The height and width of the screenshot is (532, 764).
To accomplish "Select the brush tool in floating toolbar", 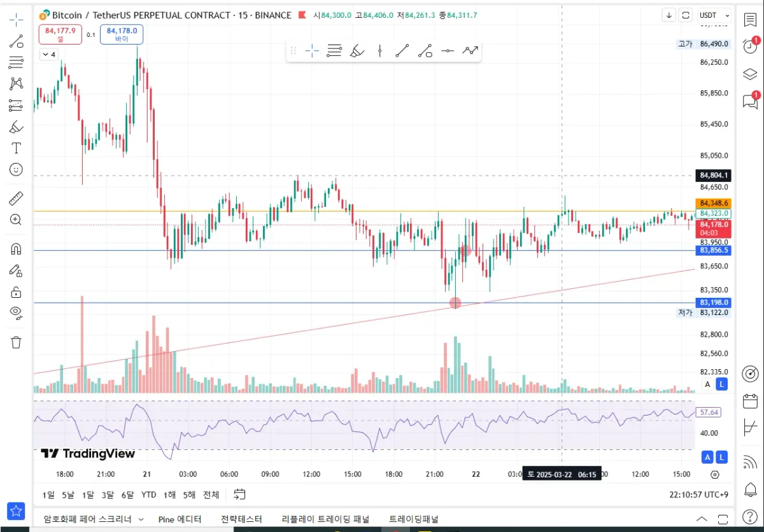I will (x=357, y=51).
